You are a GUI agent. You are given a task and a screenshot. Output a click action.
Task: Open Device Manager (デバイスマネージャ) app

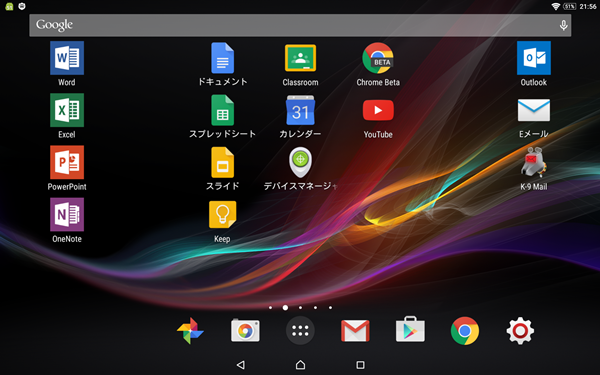(x=300, y=162)
